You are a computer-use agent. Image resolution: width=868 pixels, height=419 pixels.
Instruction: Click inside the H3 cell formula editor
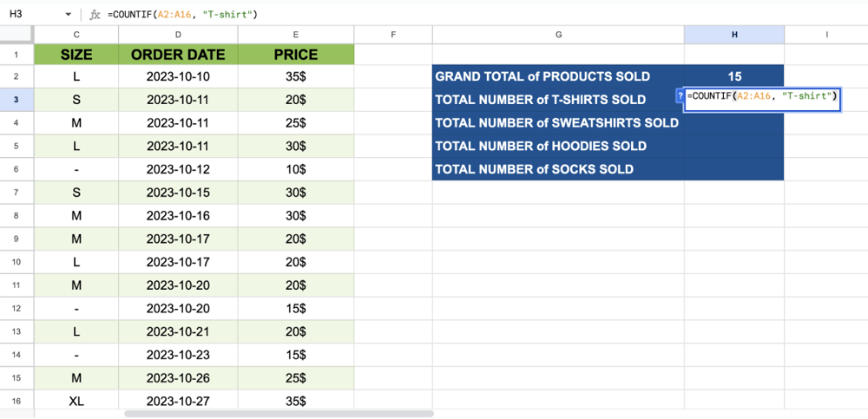point(762,96)
